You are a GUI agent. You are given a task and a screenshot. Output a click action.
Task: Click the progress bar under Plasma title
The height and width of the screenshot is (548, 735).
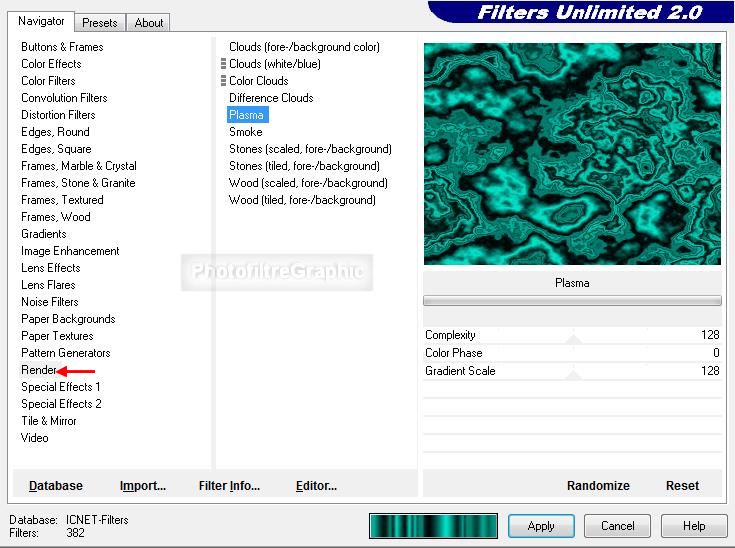point(572,300)
